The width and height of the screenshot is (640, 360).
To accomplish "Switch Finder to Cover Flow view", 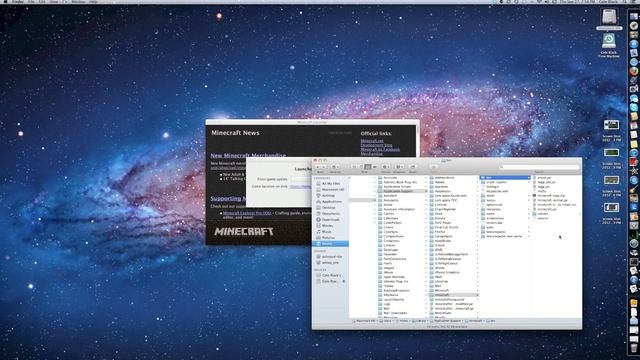I will (x=375, y=167).
